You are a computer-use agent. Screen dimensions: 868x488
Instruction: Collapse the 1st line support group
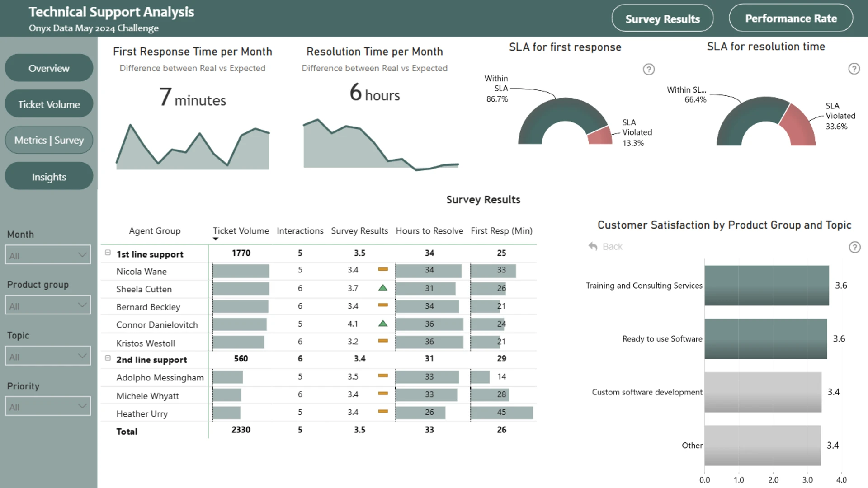pos(108,253)
